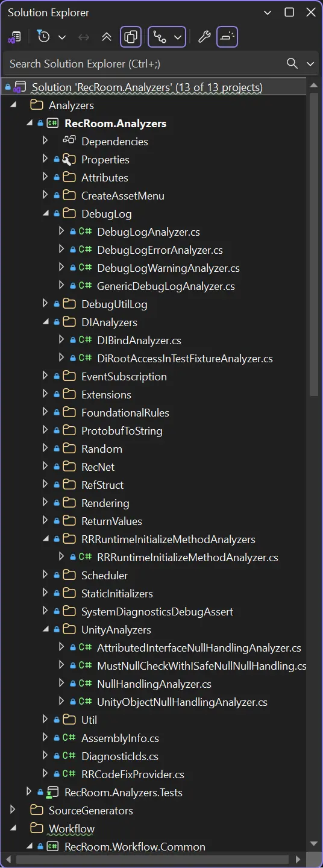Click the Extensions folder icon
Viewport: 323px width, 868px height.
click(69, 395)
